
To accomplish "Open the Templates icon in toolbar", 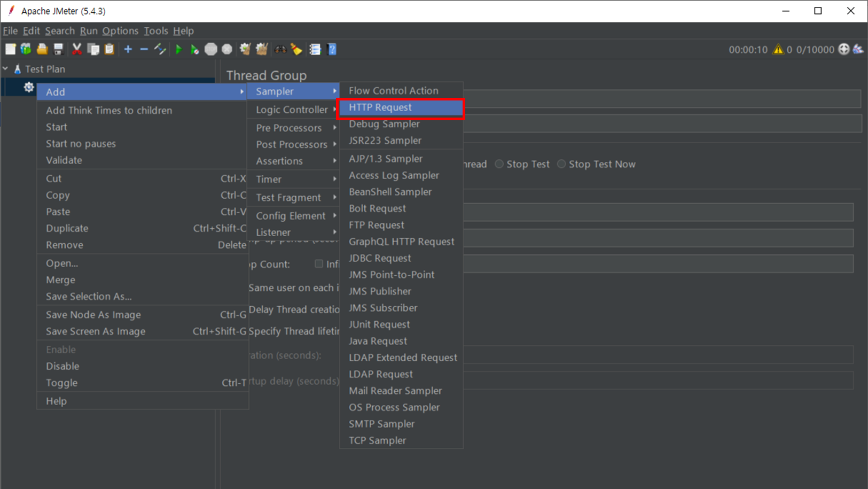I will coord(26,50).
